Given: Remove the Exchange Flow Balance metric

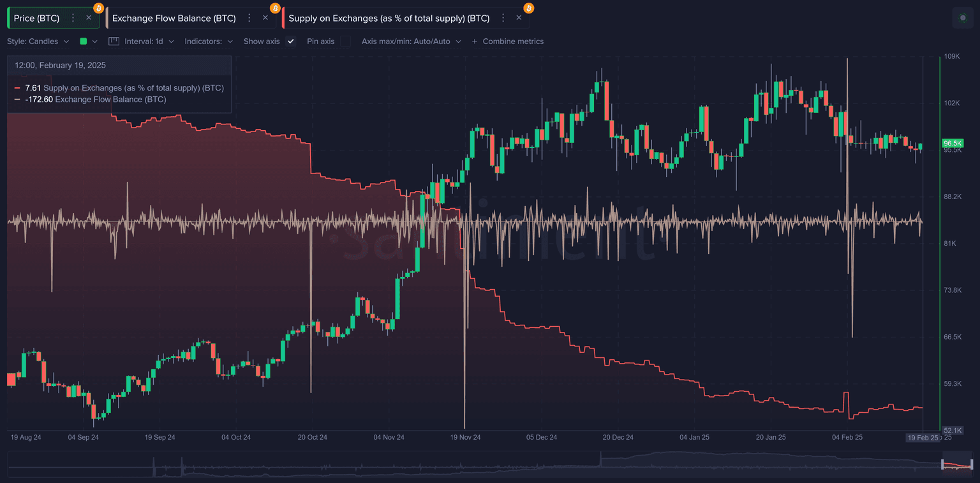Looking at the screenshot, I should (265, 18).
